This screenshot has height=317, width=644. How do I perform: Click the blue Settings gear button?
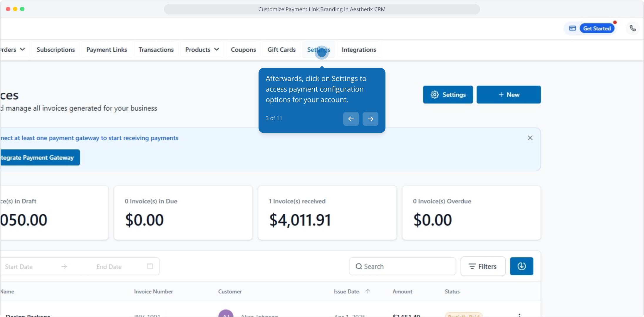point(448,95)
